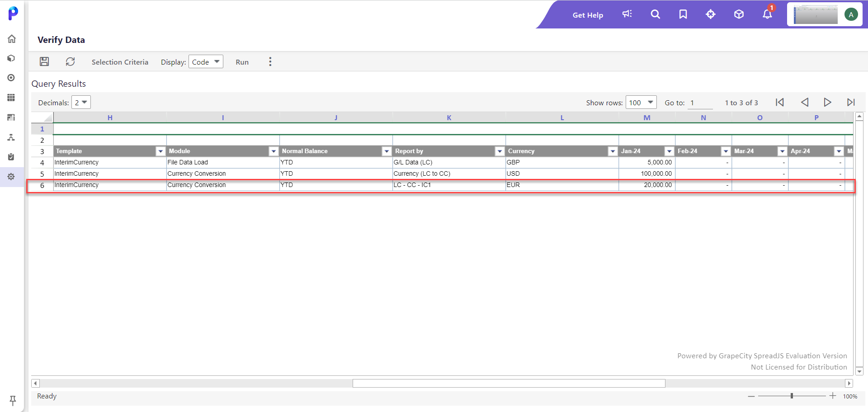
Task: Click the Go to page input field
Action: pos(700,103)
